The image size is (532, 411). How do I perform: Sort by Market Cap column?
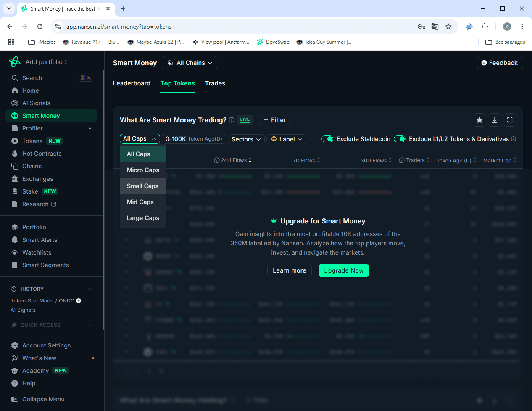coord(500,160)
